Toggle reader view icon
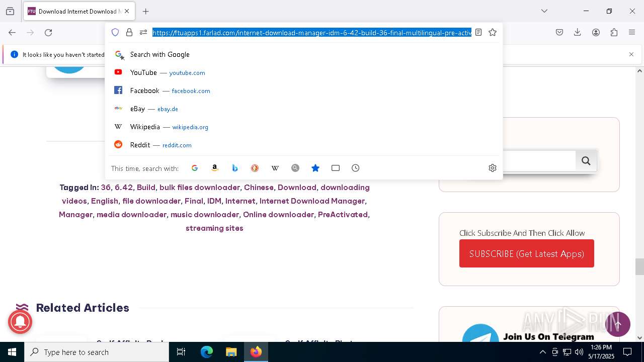This screenshot has width=644, height=362. coord(478,32)
